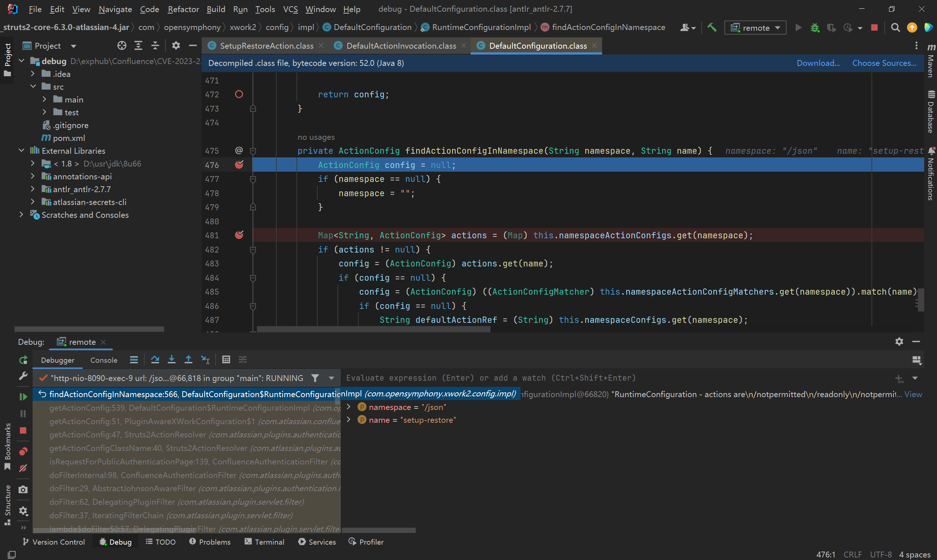This screenshot has height=560, width=937.
Task: Click the Download... sources link
Action: coord(818,63)
